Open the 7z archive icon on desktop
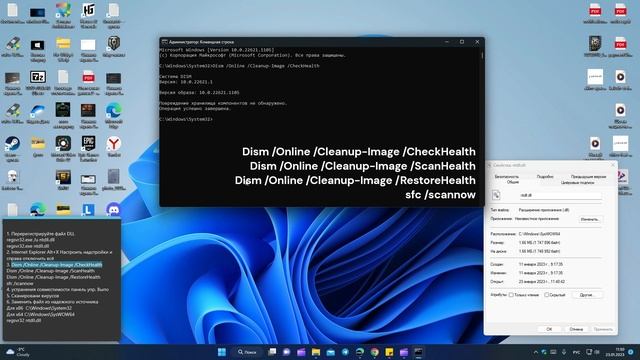Screen dimensions: 640x360 38,77
